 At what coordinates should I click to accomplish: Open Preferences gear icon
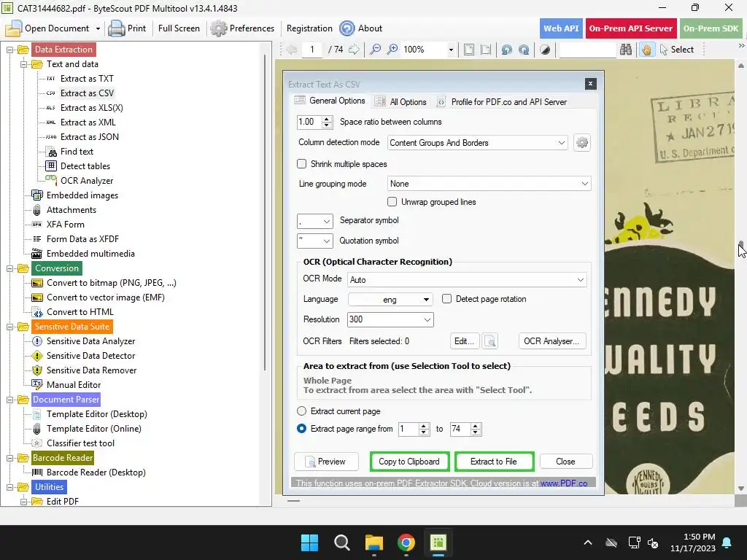coord(219,28)
